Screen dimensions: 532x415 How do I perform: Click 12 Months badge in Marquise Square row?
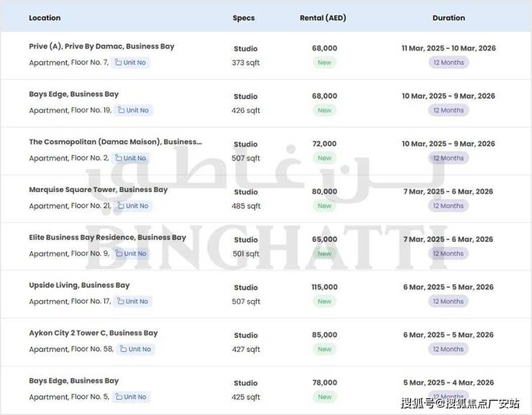(x=448, y=206)
